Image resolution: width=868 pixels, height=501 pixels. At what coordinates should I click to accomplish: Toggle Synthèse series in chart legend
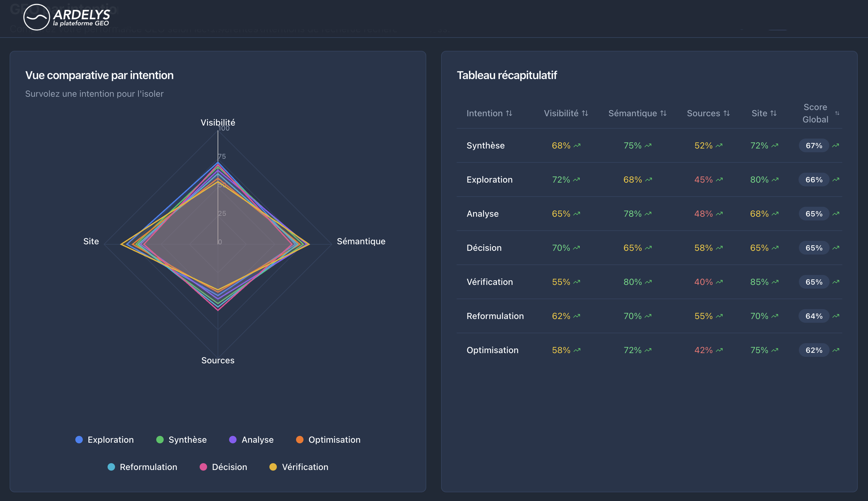tap(181, 440)
